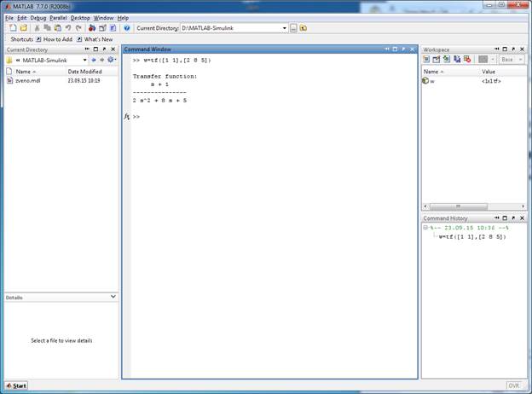The height and width of the screenshot is (394, 532).
Task: Click Workspace scrollbar left arrow
Action: (x=425, y=206)
